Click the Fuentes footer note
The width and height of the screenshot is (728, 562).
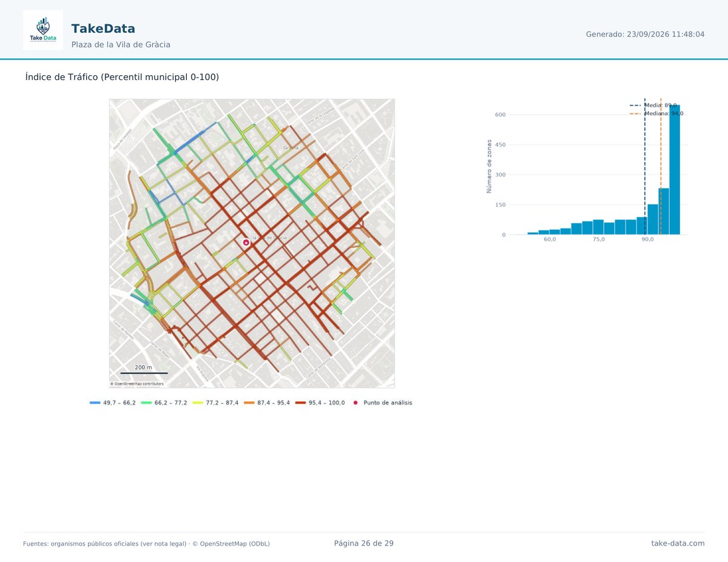coord(146,544)
